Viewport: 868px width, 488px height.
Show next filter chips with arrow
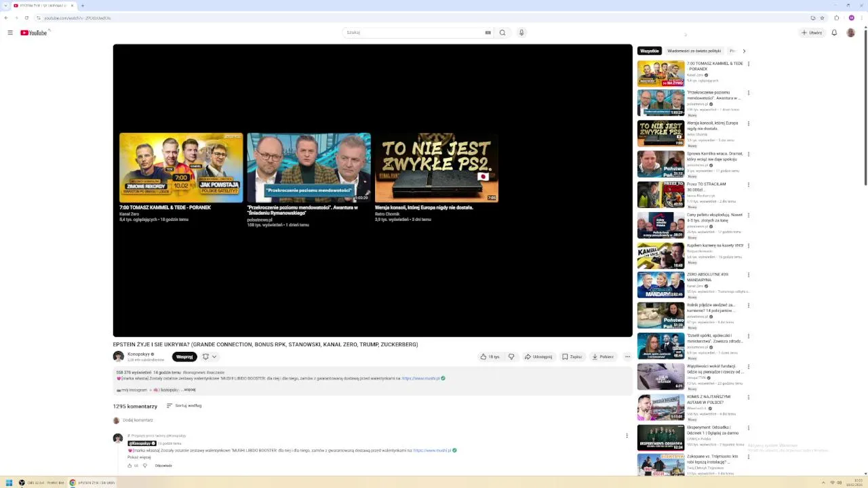click(x=744, y=51)
